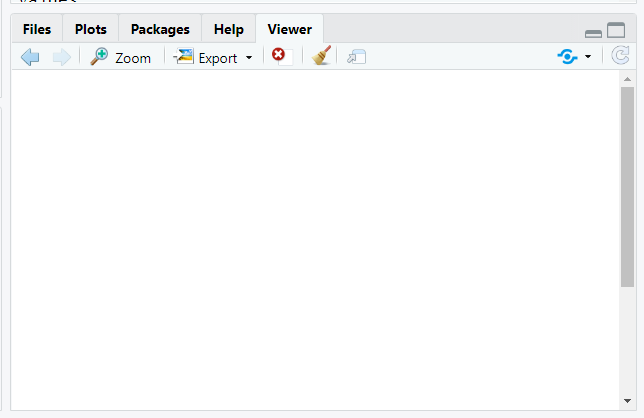
Task: Click the scrollbar up arrow
Action: (627, 79)
